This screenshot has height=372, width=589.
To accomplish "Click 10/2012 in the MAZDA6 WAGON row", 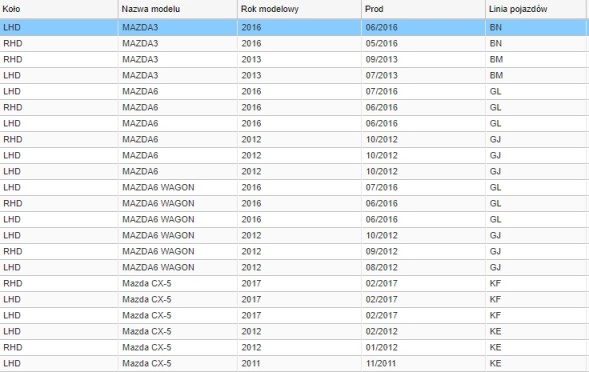I will point(381,236).
